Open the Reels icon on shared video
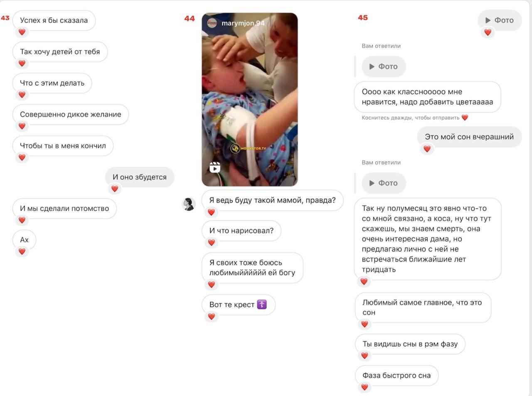This screenshot has height=396, width=532. click(x=215, y=167)
